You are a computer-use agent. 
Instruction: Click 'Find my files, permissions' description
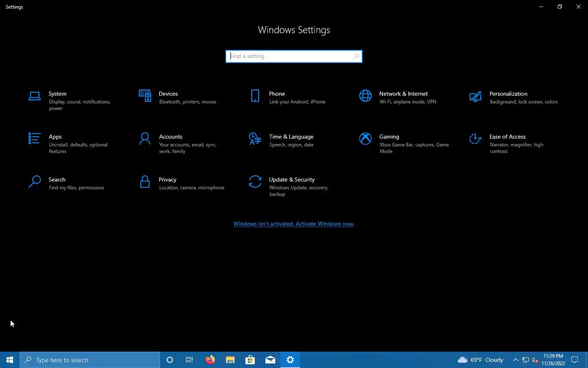76,188
